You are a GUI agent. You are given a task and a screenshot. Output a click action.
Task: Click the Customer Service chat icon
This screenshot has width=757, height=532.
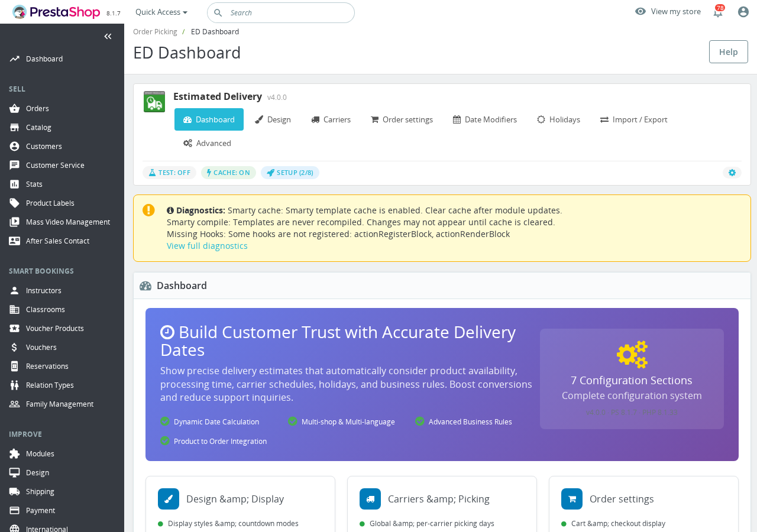[15, 166]
